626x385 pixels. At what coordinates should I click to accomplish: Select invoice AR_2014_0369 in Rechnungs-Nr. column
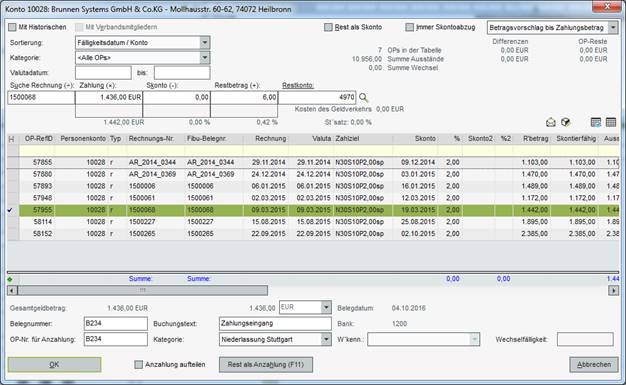152,175
